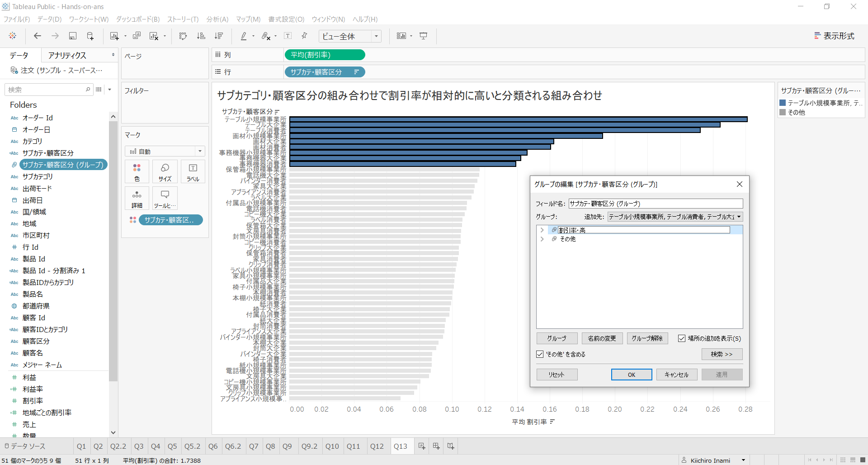The width and height of the screenshot is (868, 465).
Task: Open the 分析(A) menu
Action: pos(217,19)
